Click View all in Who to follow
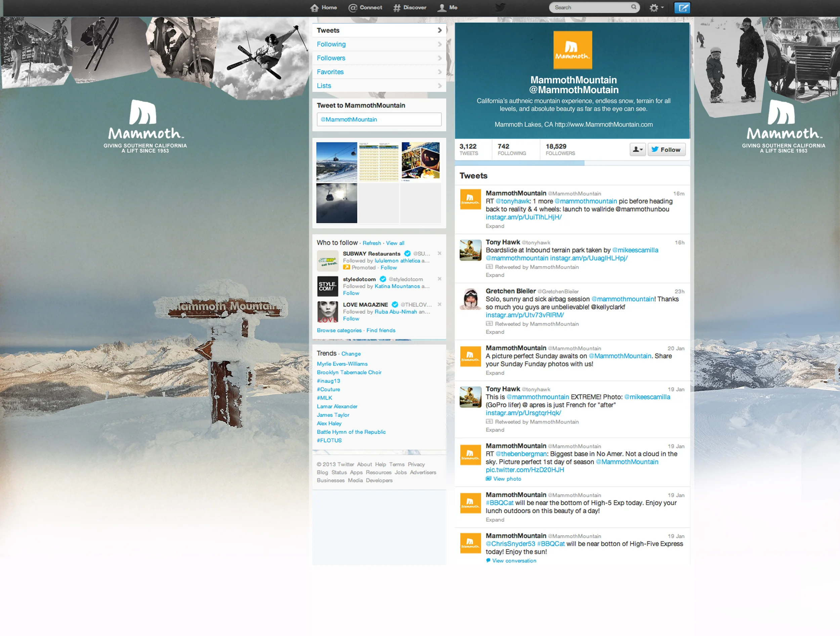840x636 pixels. tap(395, 243)
